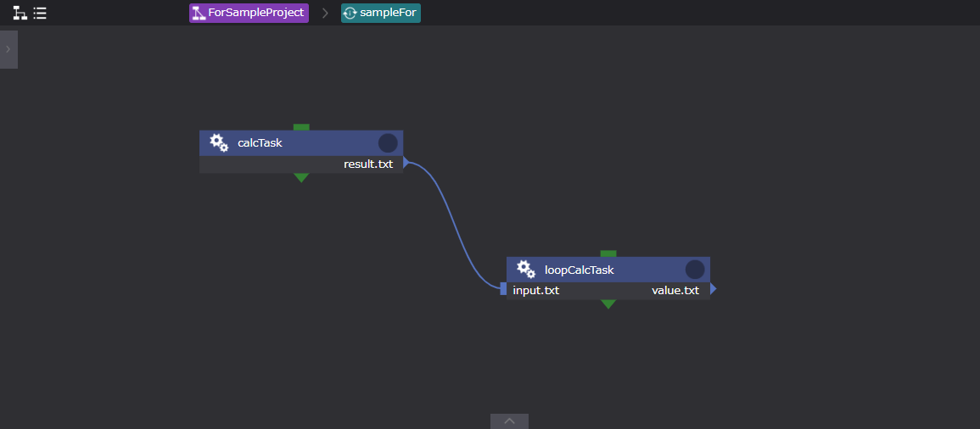Click the green bottom connector of calcTask
Viewport: 980px width, 429px height.
[301, 177]
